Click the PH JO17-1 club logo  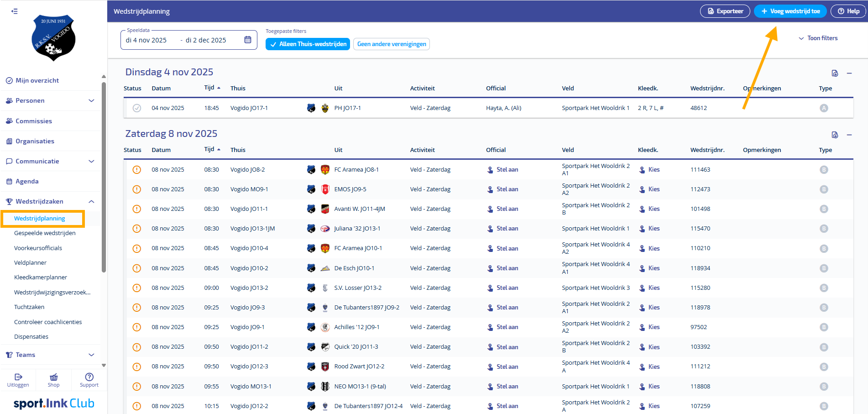pyautogui.click(x=325, y=108)
